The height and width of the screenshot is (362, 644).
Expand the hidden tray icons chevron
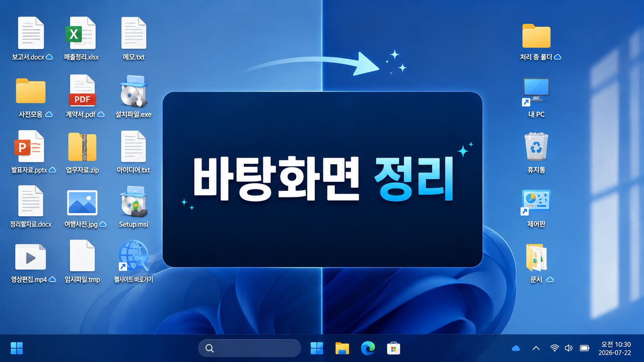[x=536, y=348]
